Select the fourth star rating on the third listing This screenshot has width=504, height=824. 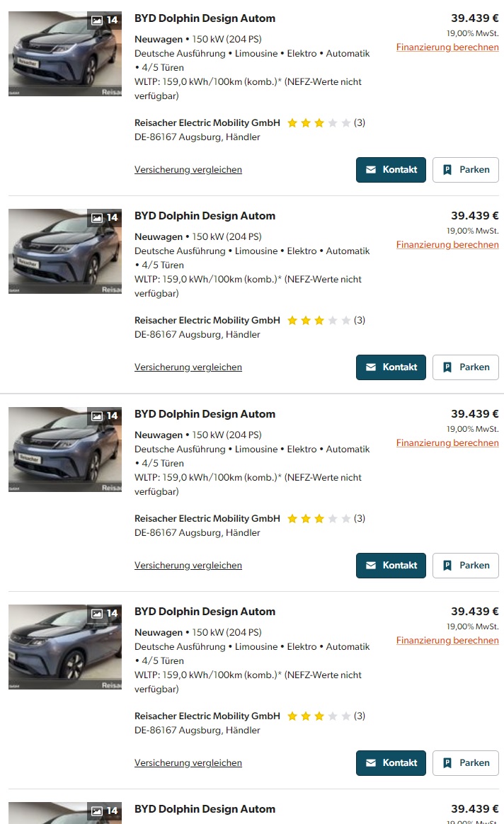(332, 518)
